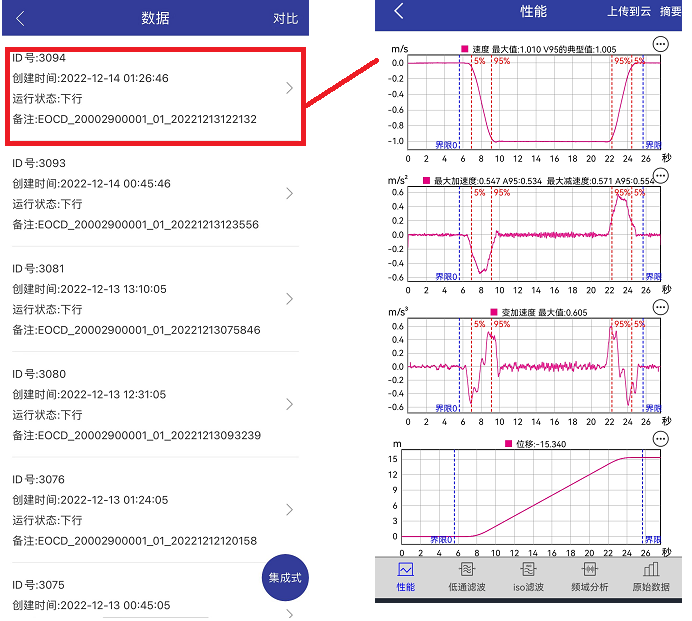Select note ending 20221213122132
This screenshot has width=692, height=621.
point(135,119)
